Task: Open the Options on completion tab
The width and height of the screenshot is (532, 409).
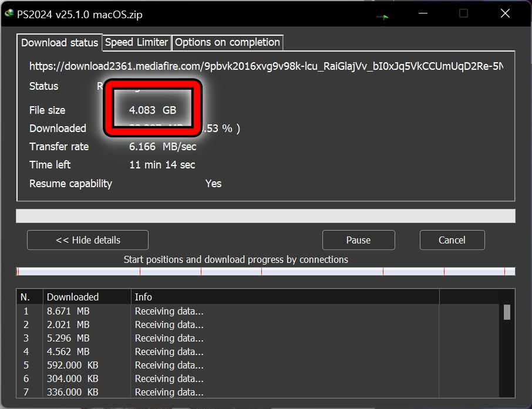Action: (x=227, y=42)
